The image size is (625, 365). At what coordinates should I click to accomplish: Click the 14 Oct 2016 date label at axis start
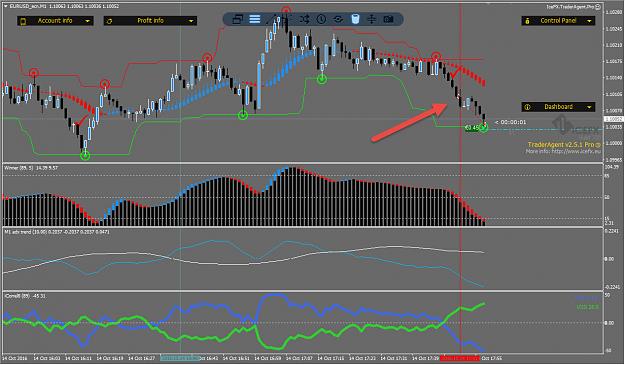click(14, 359)
